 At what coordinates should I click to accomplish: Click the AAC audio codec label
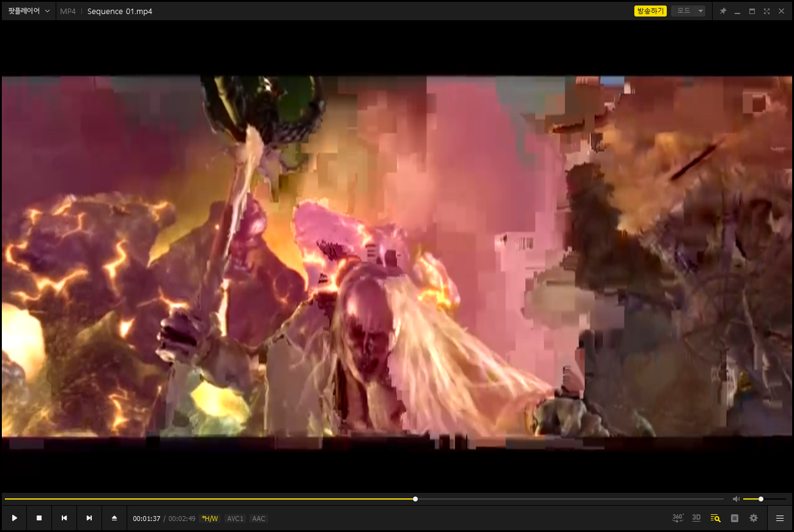(x=259, y=519)
